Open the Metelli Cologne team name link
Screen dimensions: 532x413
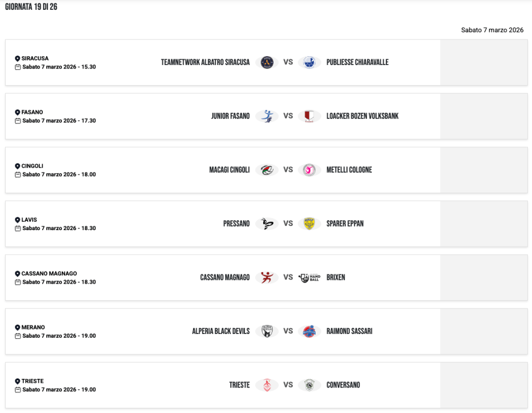(x=349, y=170)
